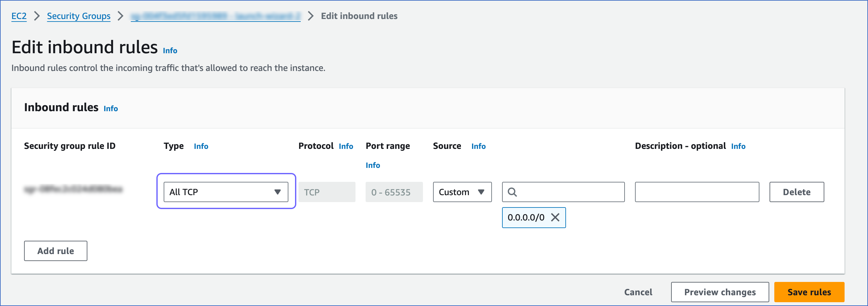Click the Save rules button
The width and height of the screenshot is (868, 306).
point(809,292)
